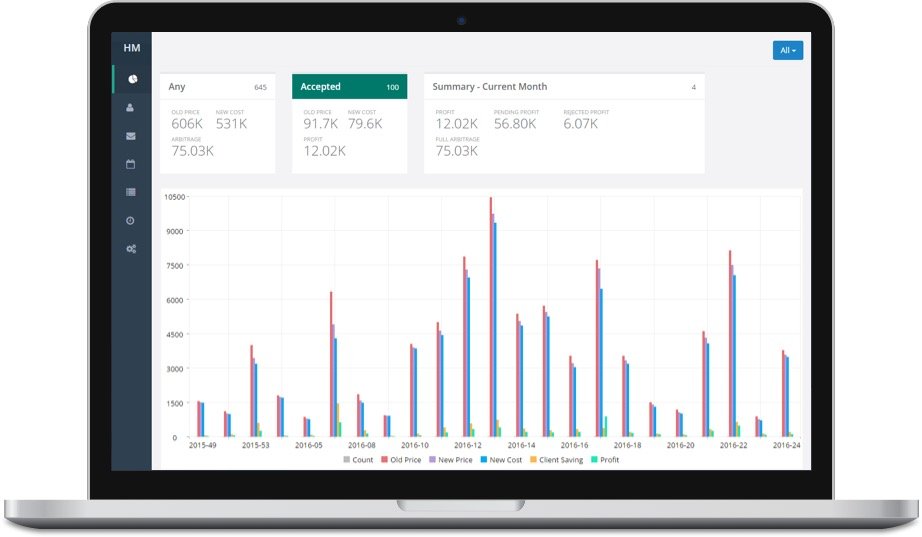This screenshot has height=537, width=922.
Task: Open the clock history sidebar icon
Action: coord(131,221)
